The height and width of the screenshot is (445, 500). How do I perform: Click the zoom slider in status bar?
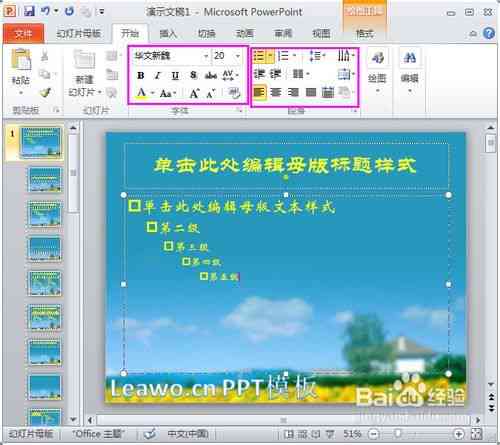click(416, 434)
